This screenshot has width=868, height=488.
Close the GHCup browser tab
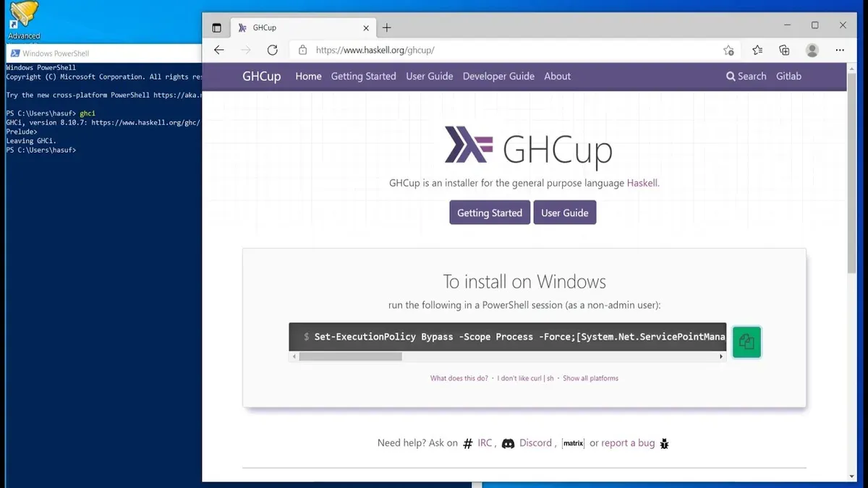coord(366,27)
